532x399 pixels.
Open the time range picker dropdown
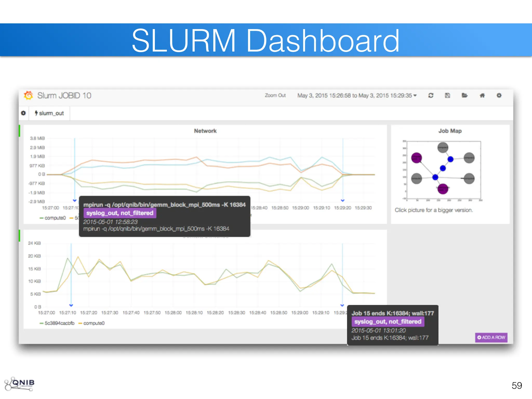[357, 96]
